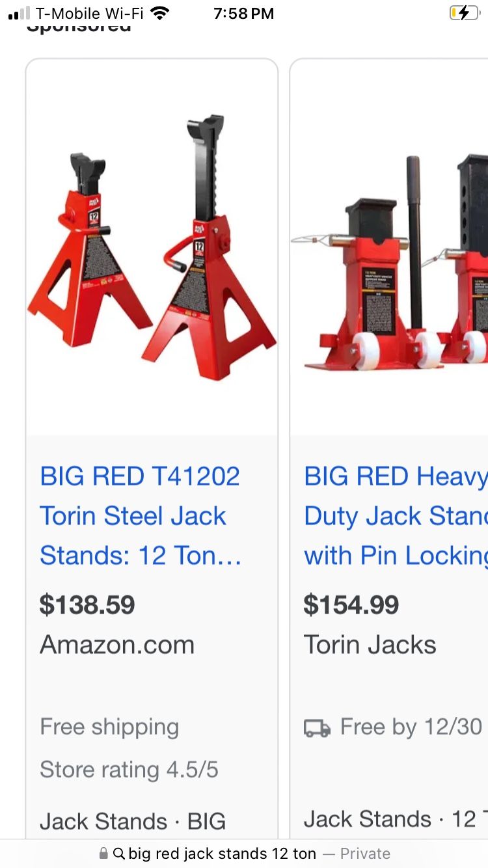Tap the search magnifier icon in address bar
Image resolution: width=488 pixels, height=868 pixels.
pyautogui.click(x=119, y=854)
